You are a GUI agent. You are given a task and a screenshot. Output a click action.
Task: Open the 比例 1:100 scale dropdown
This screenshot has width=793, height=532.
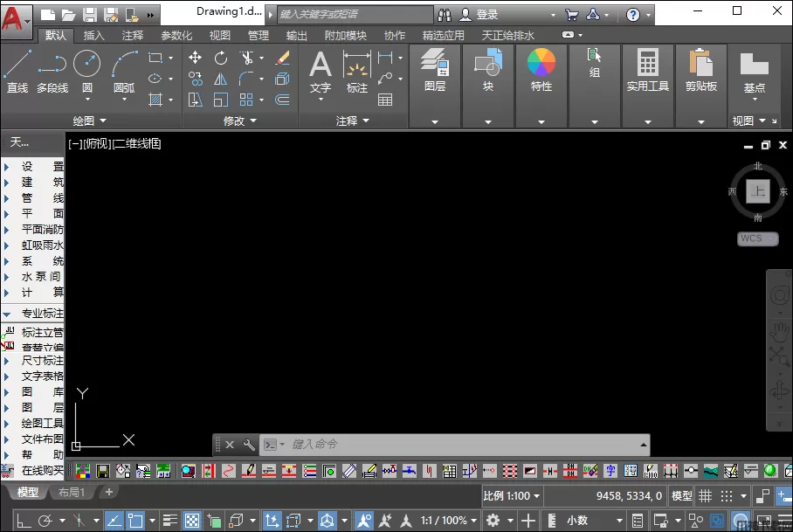tap(512, 496)
